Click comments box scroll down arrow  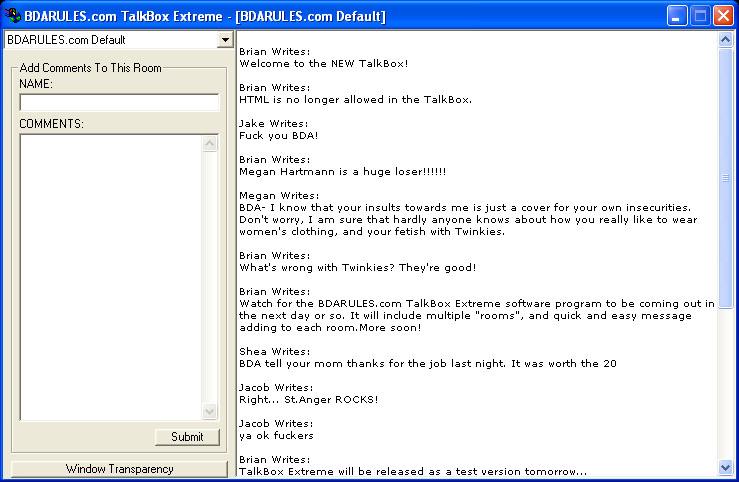(x=210, y=411)
